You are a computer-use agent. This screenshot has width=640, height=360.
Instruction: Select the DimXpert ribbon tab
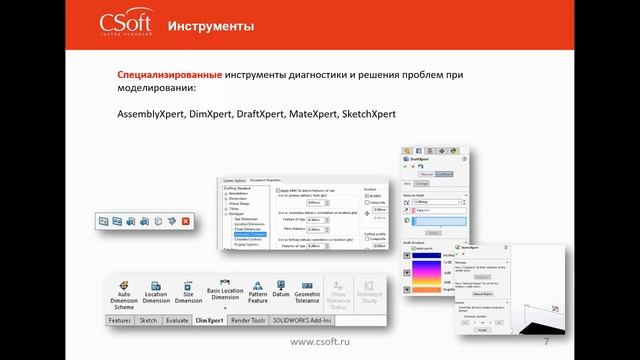point(209,320)
